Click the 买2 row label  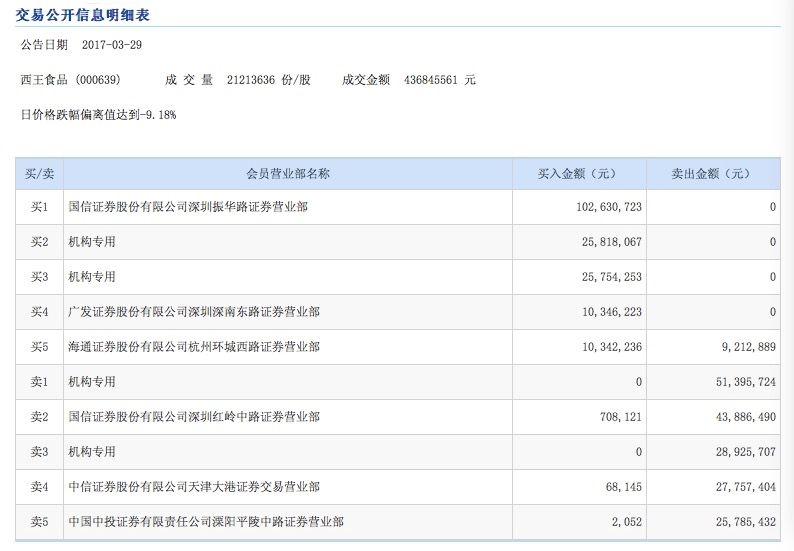tap(39, 242)
